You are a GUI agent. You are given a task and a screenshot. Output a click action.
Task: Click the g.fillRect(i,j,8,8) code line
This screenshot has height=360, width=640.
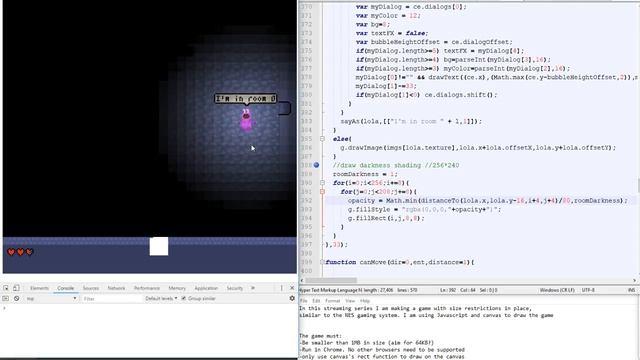tap(386, 218)
